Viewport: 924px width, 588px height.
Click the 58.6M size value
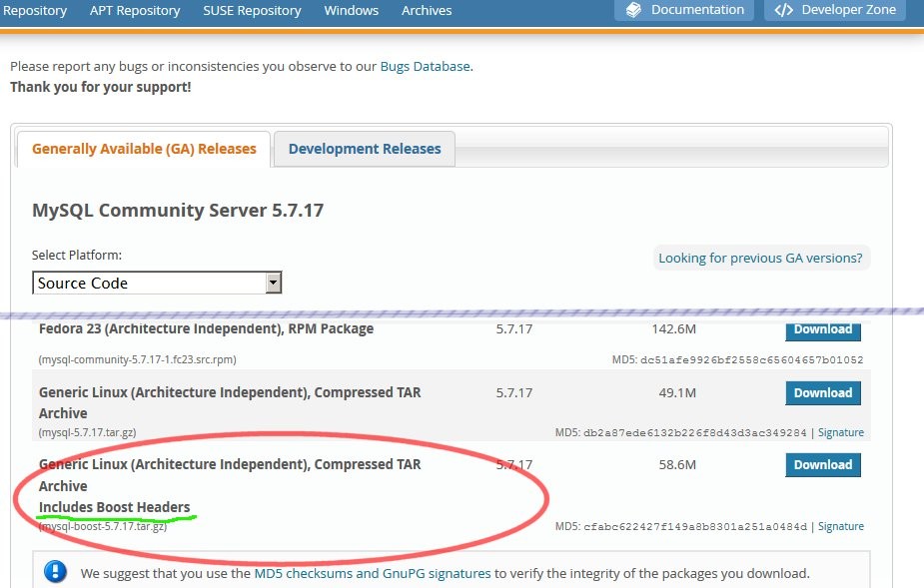coord(677,465)
